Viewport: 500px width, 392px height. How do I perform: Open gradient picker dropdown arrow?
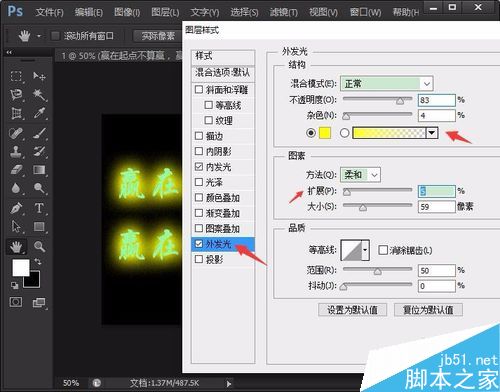click(x=432, y=133)
